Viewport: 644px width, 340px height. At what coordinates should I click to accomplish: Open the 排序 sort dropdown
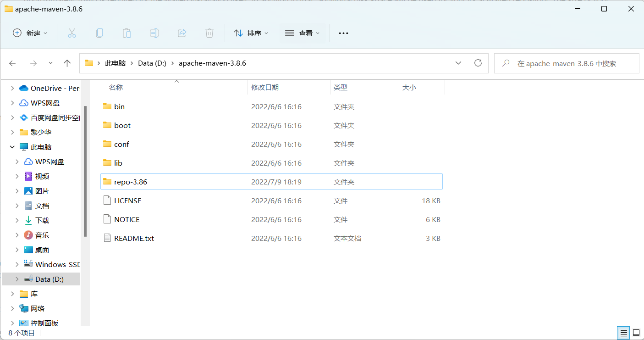(251, 33)
